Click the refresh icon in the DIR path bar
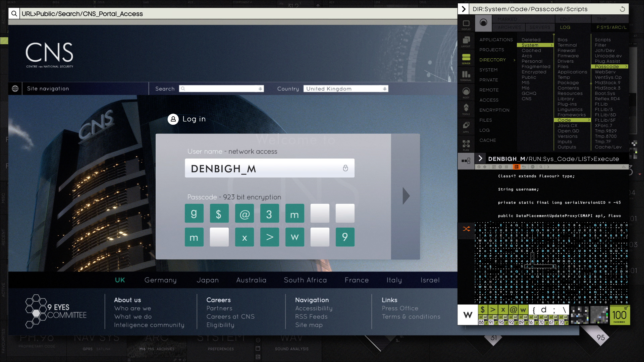 623,9
